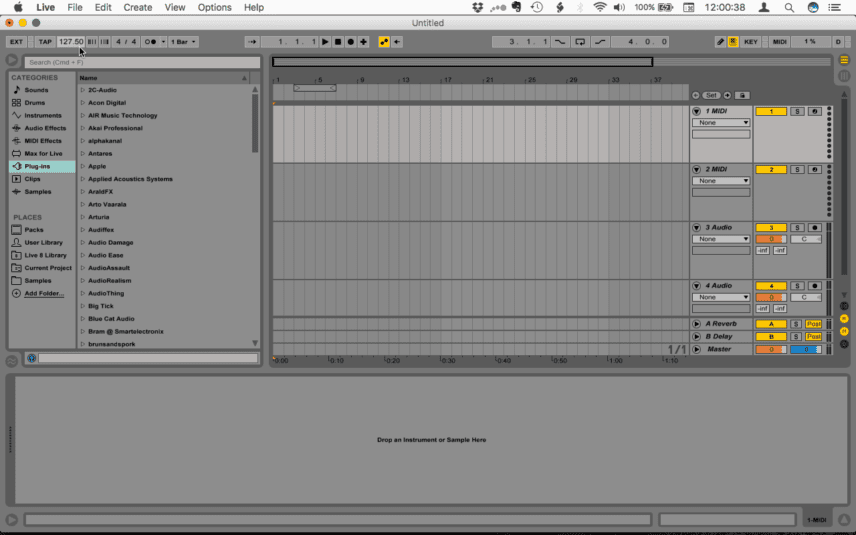The image size is (856, 535).
Task: Toggle the Computer MIDI Keyboard button
Action: click(733, 41)
